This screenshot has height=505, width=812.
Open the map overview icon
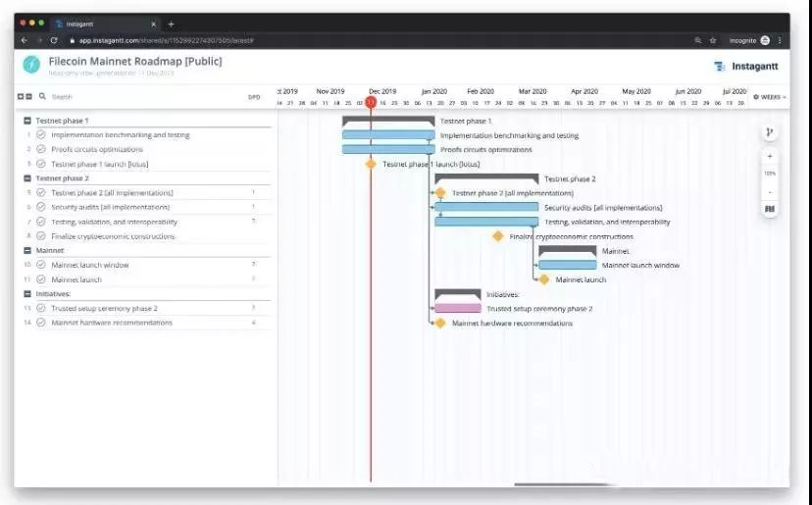click(770, 209)
